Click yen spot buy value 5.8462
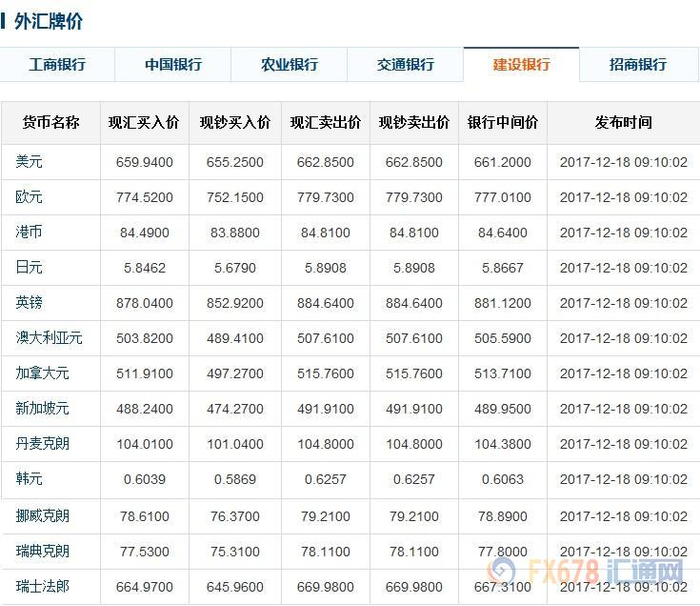 (145, 268)
